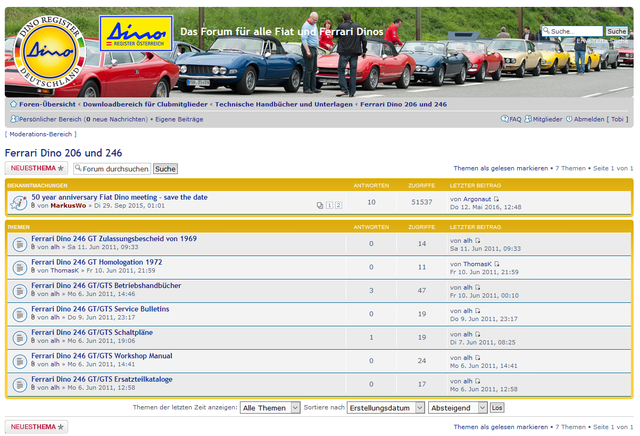Click the Forum durchsuchen search field
This screenshot has width=640, height=436.
[115, 169]
